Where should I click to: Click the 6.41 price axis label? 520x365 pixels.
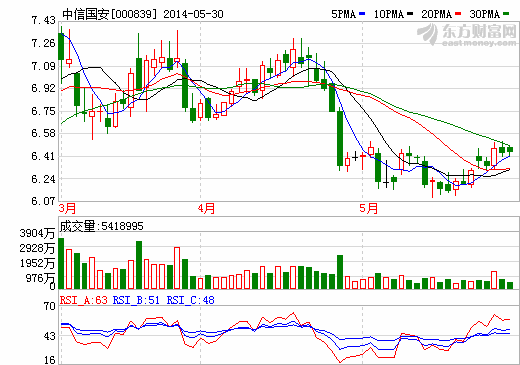pyautogui.click(x=43, y=156)
